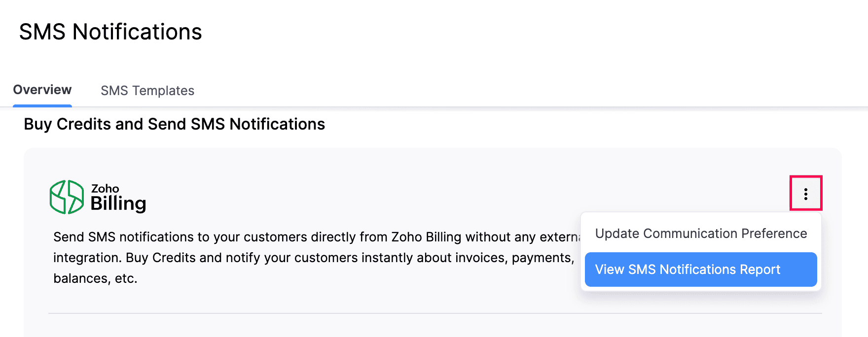Click the description line starting 'Send SMS notifications'
The height and width of the screenshot is (337, 868).
tap(316, 237)
